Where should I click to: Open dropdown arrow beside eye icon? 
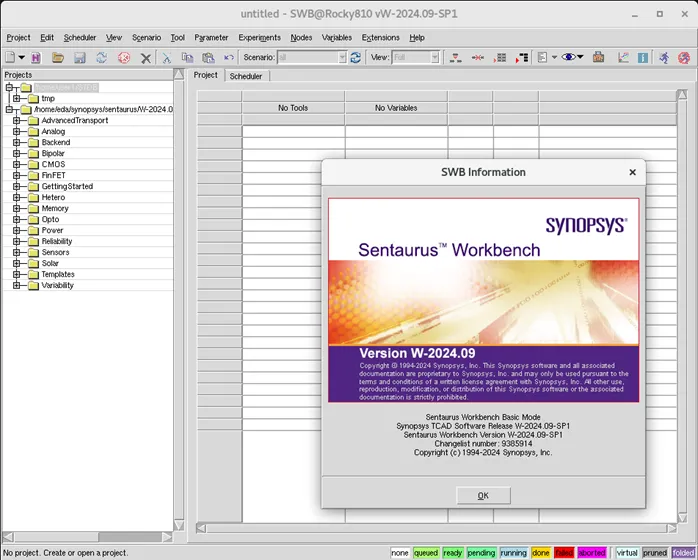[x=580, y=57]
